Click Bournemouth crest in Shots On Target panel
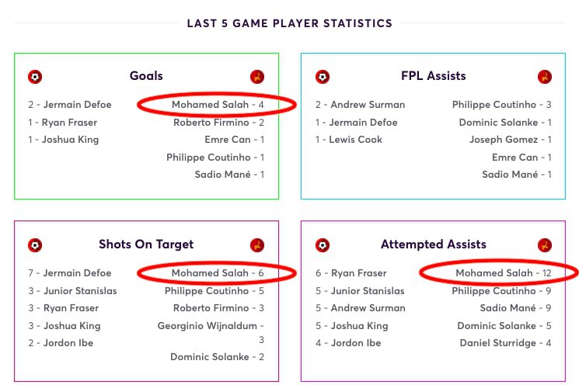Viewport: 579px width, 392px height. pyautogui.click(x=35, y=245)
